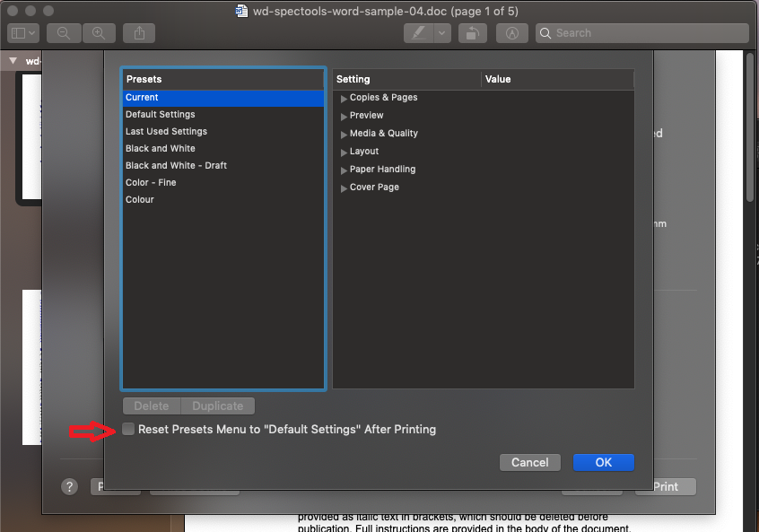
Task: Click the document proxy icon in title
Action: click(242, 11)
